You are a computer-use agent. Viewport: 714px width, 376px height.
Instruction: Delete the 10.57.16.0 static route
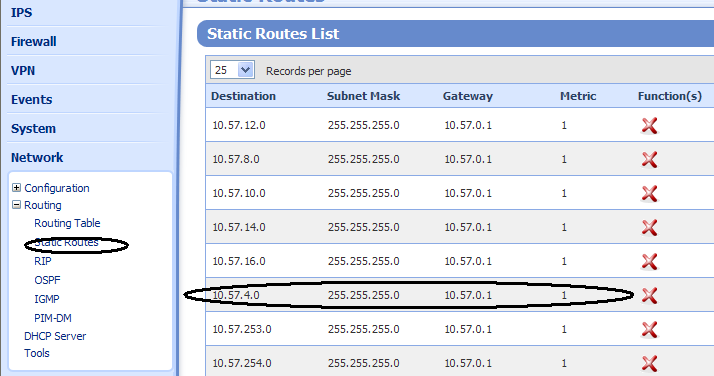(649, 262)
